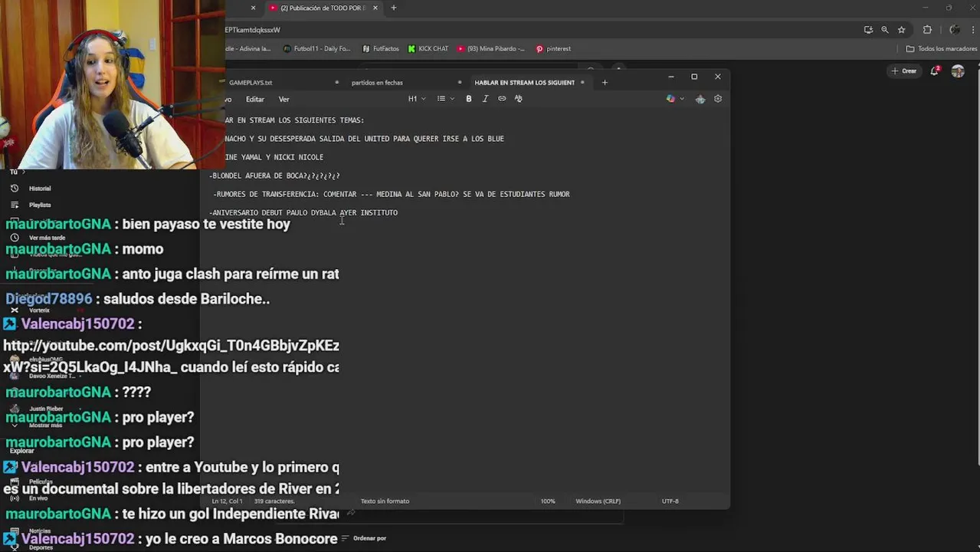Open the Copilot icon in Notepad toolbar
The image size is (980, 552).
click(x=670, y=99)
